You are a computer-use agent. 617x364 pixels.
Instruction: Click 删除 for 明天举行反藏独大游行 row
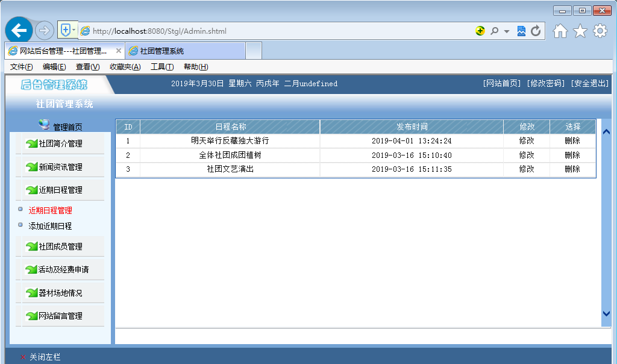(572, 140)
